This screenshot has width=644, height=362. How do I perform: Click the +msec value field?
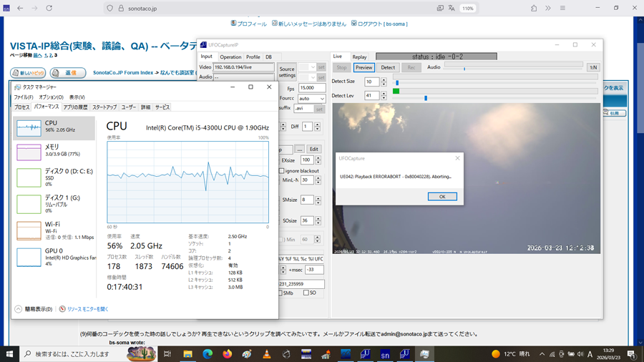tap(314, 270)
